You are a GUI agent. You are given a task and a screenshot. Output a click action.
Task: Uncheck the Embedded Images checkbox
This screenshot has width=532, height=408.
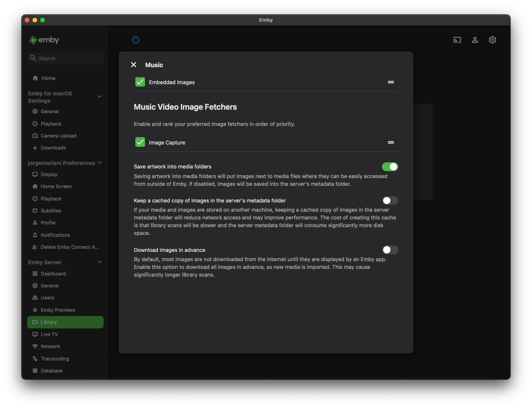[x=140, y=82]
